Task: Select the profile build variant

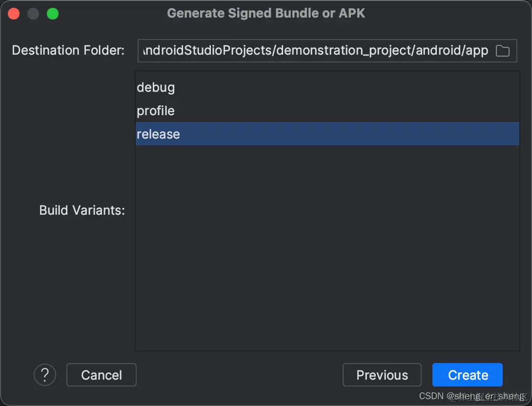Action: click(x=156, y=111)
